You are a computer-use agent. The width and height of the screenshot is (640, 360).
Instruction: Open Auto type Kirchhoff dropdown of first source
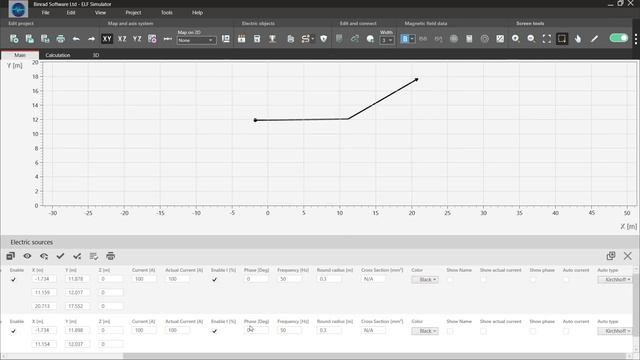pos(615,280)
